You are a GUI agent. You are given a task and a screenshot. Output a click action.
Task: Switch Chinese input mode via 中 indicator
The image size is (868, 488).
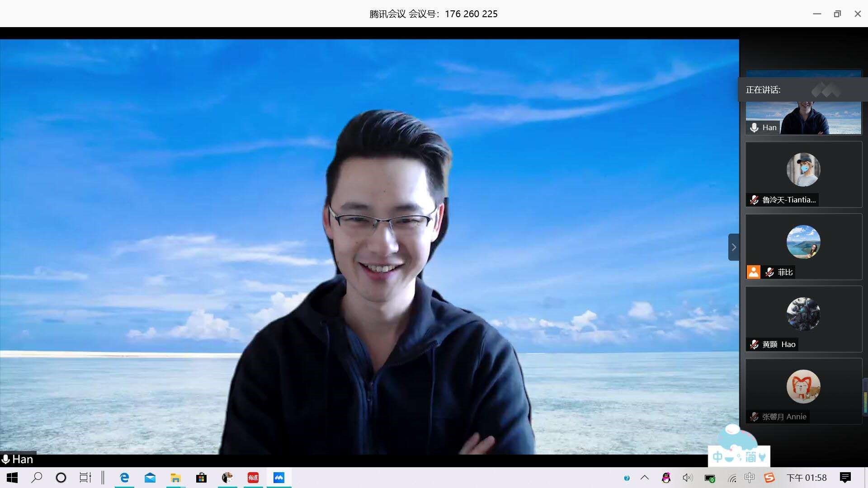(x=750, y=478)
